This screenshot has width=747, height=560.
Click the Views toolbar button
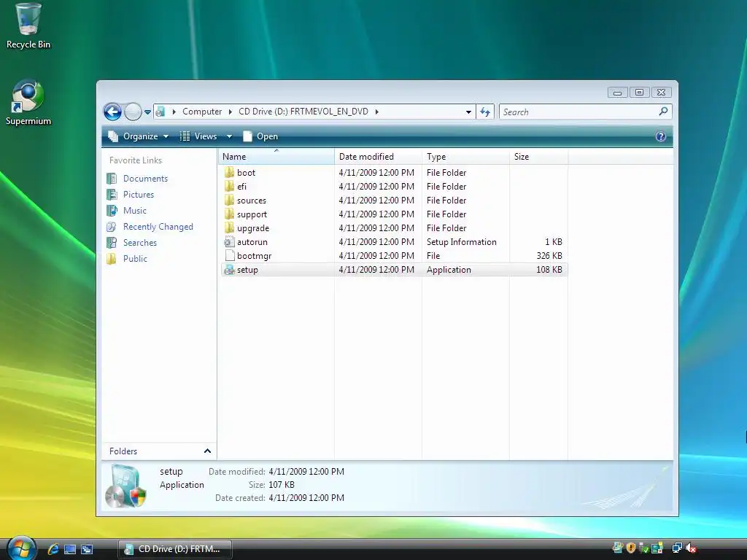(198, 136)
